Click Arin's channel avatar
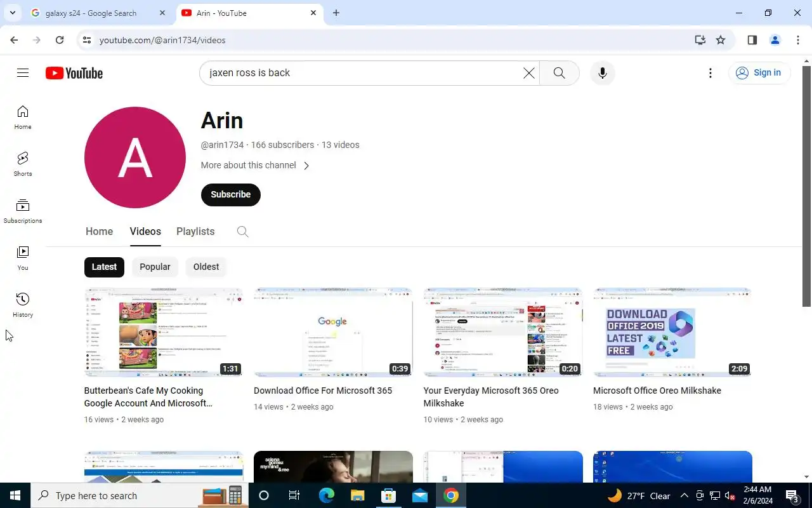The image size is (812, 508). point(135,157)
